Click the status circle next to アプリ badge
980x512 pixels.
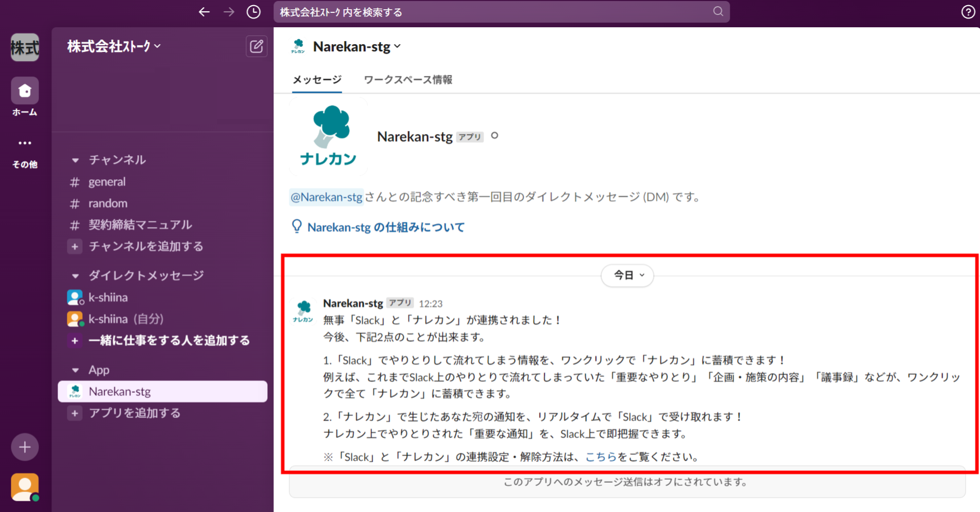pyautogui.click(x=494, y=136)
